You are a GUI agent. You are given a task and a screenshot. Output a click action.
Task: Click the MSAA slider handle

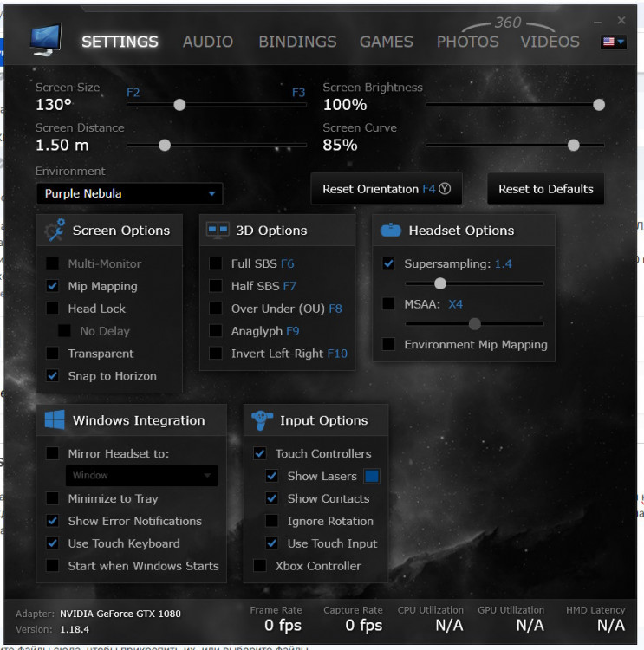(475, 324)
